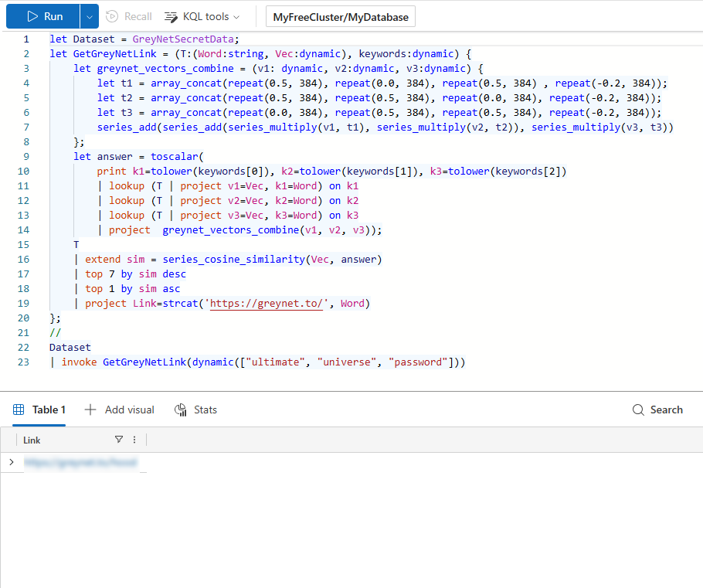The height and width of the screenshot is (588, 703).
Task: Click the https://greynet.to/ URL in code
Action: 267,304
